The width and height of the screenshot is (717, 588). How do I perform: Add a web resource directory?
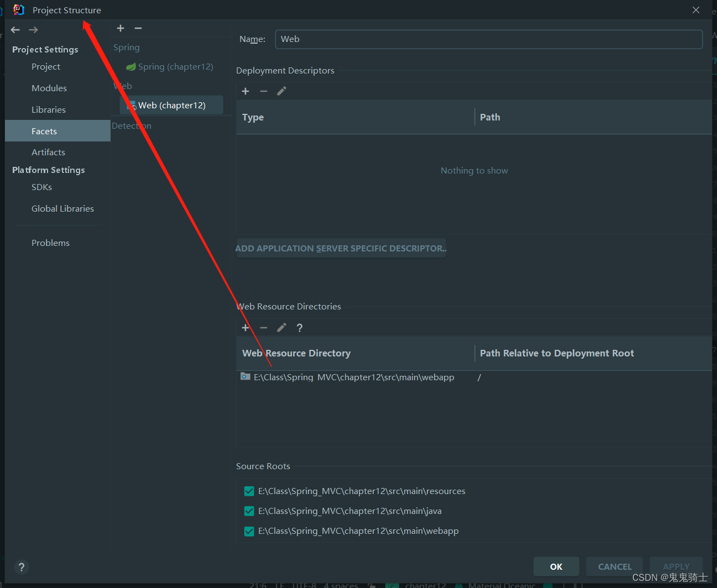(x=245, y=328)
